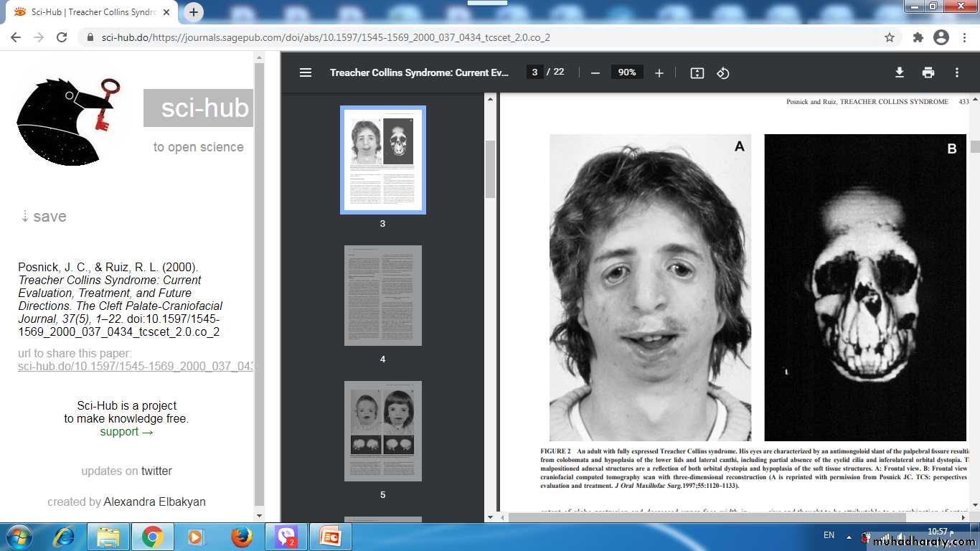Print the PDF document
Screen dimensions: 980x551
coord(928,72)
